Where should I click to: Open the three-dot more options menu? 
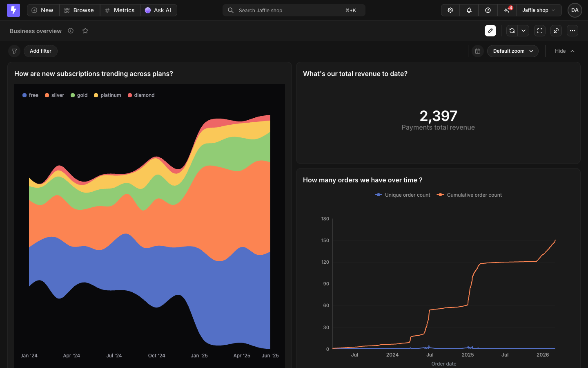(x=572, y=31)
